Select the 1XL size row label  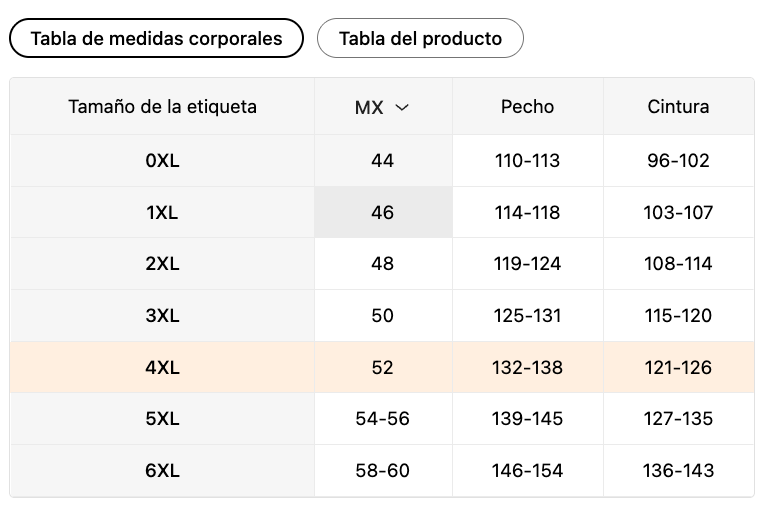162,212
